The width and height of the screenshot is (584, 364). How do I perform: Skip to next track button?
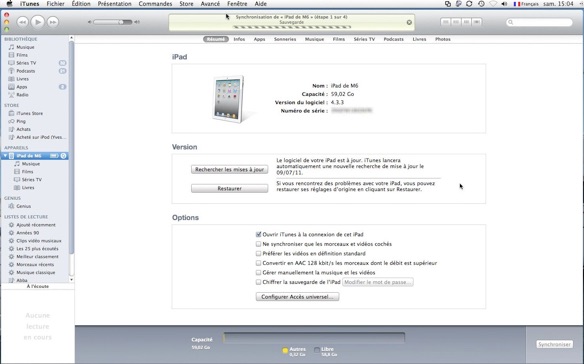(x=53, y=22)
